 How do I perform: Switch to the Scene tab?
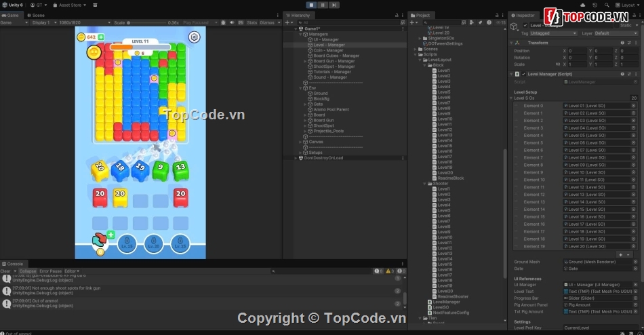[36, 15]
